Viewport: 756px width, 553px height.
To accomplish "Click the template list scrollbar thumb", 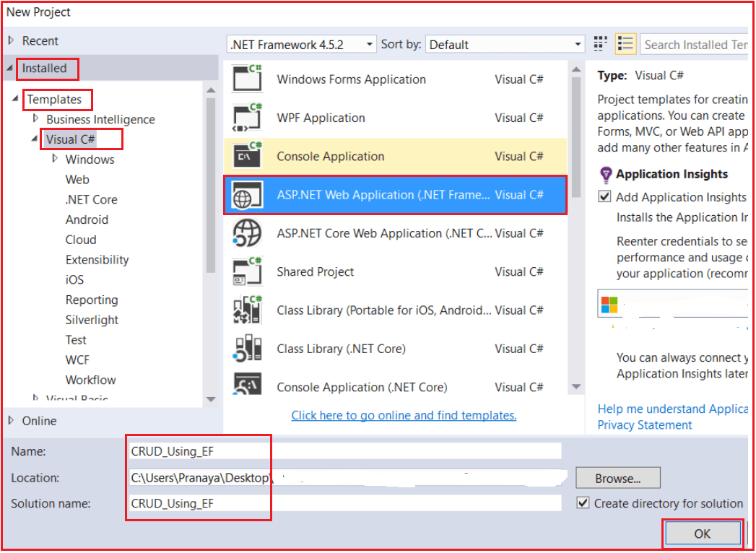I will (575, 137).
